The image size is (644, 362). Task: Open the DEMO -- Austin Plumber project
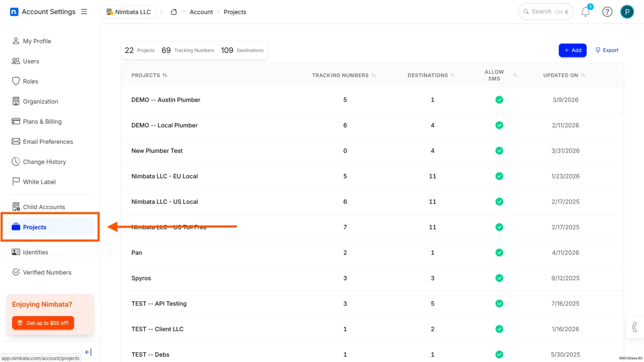[166, 100]
